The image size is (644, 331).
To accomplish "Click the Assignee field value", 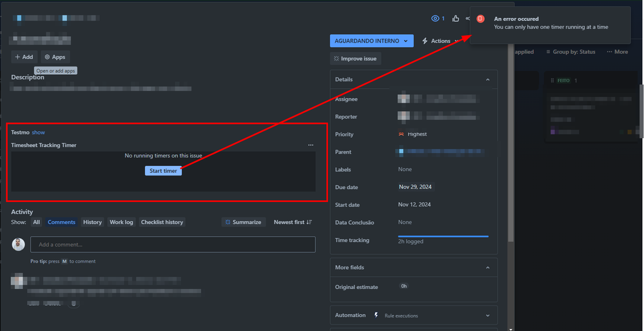I will click(x=438, y=99).
